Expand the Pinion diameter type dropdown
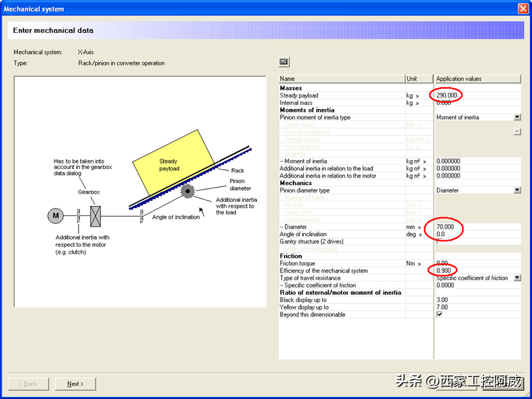This screenshot has width=532, height=399. tap(517, 190)
